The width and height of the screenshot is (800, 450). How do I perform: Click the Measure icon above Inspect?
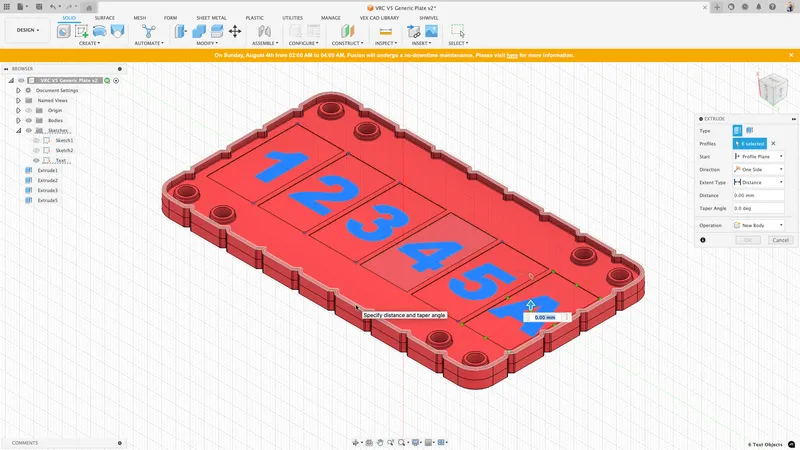[385, 31]
